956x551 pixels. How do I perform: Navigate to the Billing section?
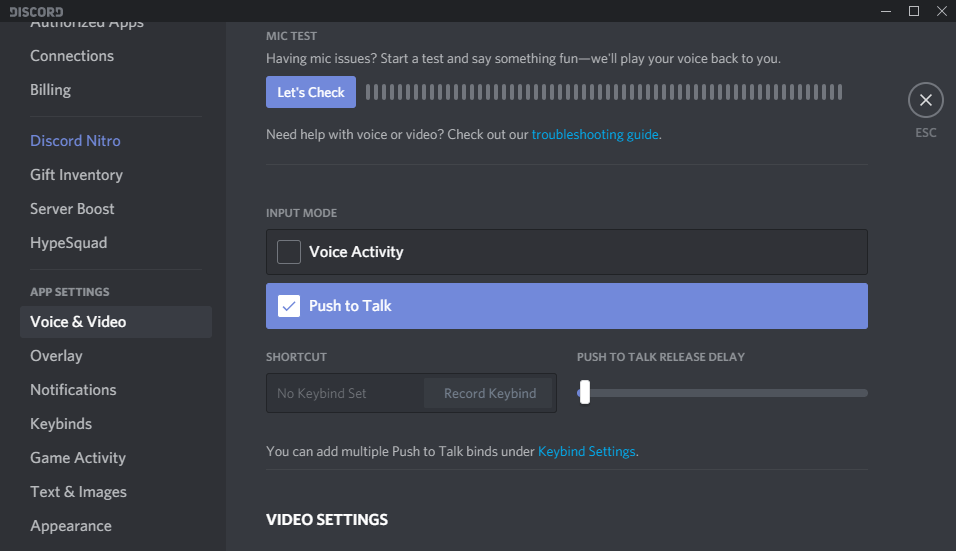(x=50, y=90)
